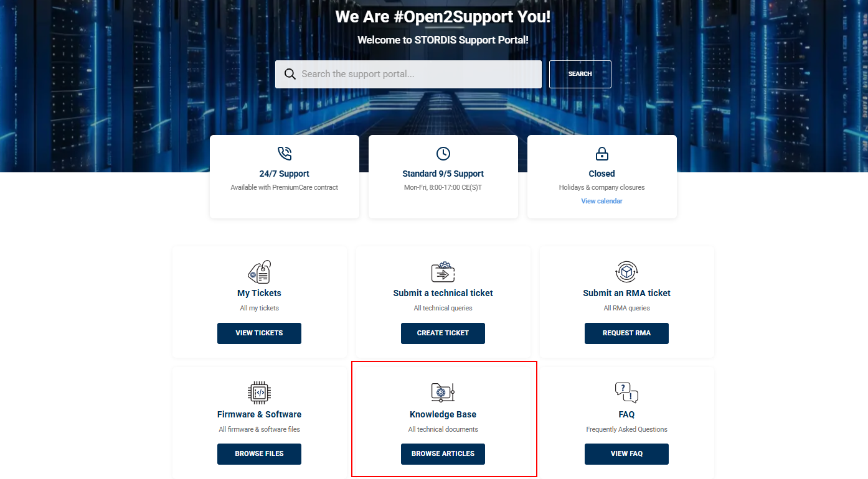Screen dimensions: 868x479
Task: Click the My Tickets heading
Action: (x=259, y=293)
